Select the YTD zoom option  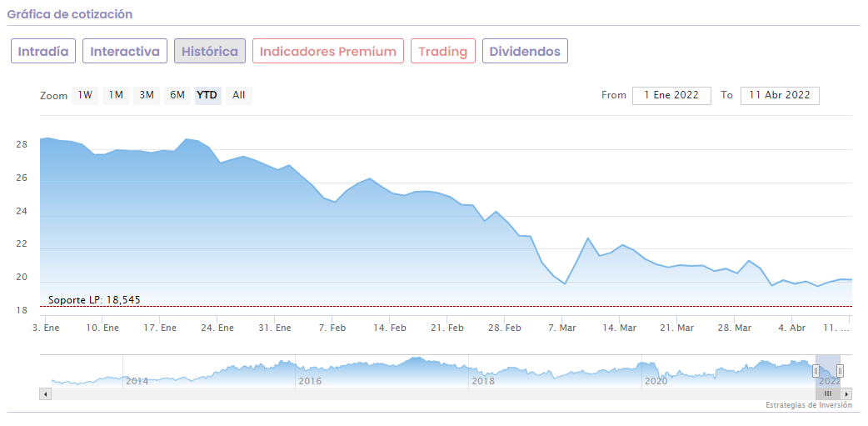[207, 95]
